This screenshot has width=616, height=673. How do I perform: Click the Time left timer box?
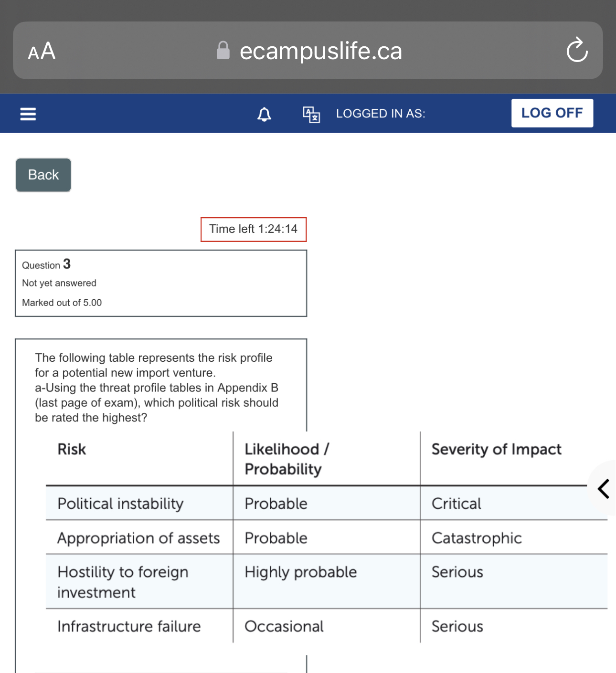[254, 229]
